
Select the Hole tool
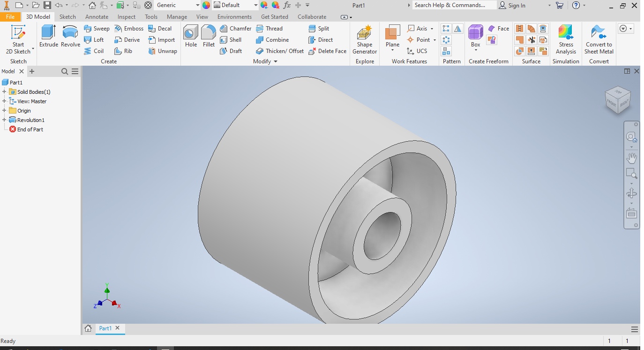point(191,37)
